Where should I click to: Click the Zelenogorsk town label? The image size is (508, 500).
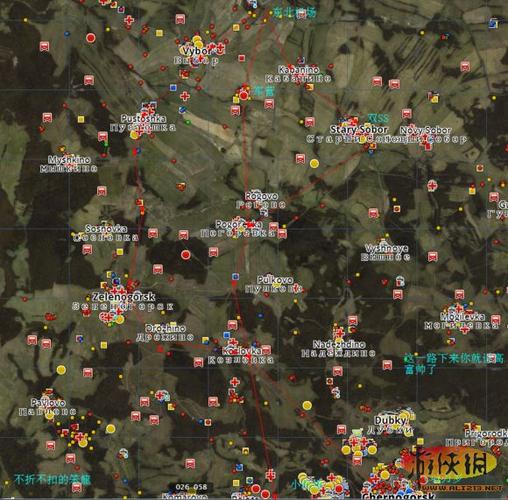point(123,297)
